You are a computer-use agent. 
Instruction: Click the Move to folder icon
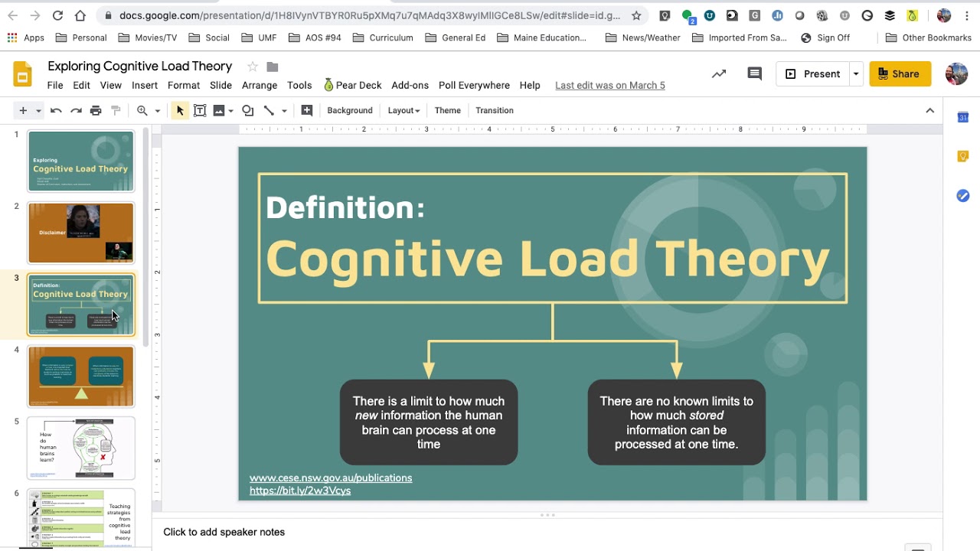(x=273, y=67)
